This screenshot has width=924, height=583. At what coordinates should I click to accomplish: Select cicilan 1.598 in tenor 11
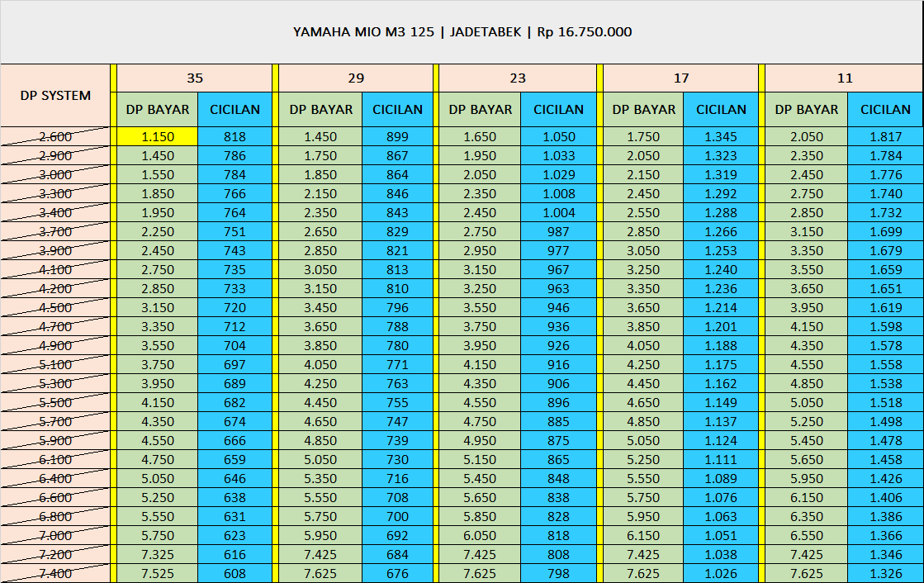click(x=886, y=326)
